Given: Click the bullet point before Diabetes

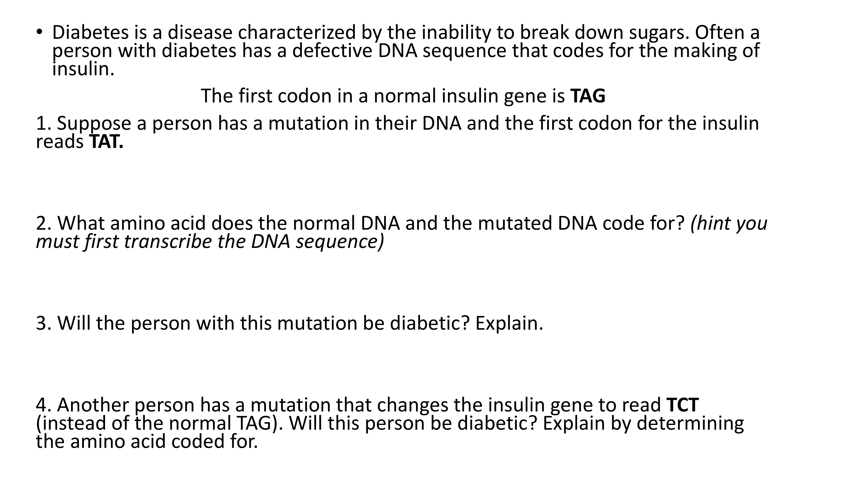Looking at the screenshot, I should 40,32.
